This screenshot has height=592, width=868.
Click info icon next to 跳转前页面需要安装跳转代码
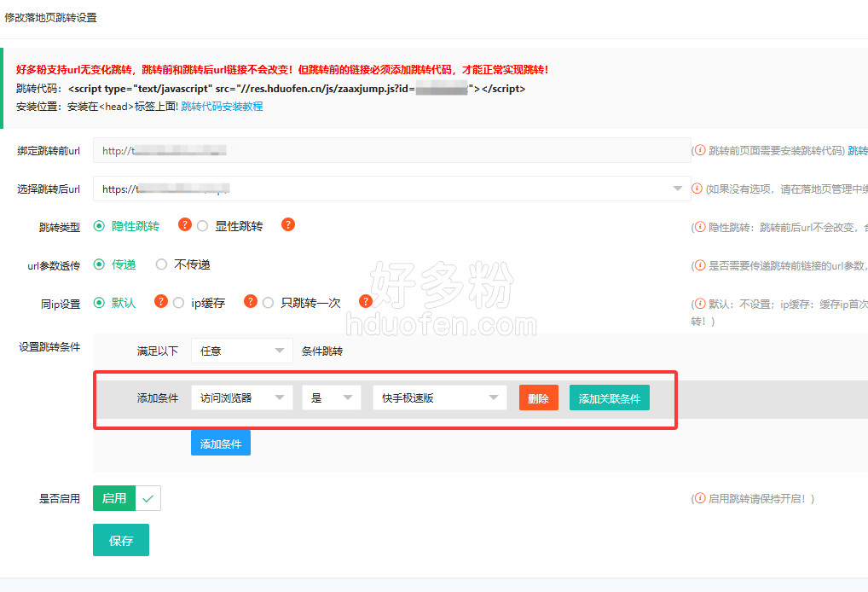700,150
